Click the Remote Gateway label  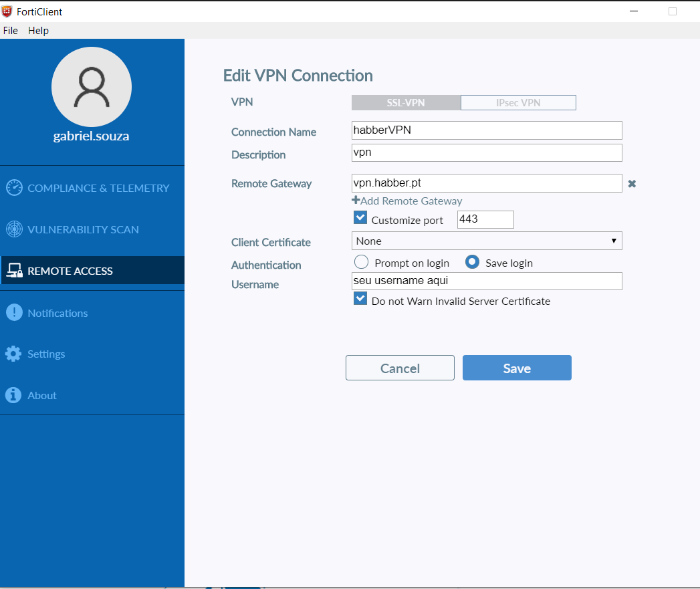point(271,184)
